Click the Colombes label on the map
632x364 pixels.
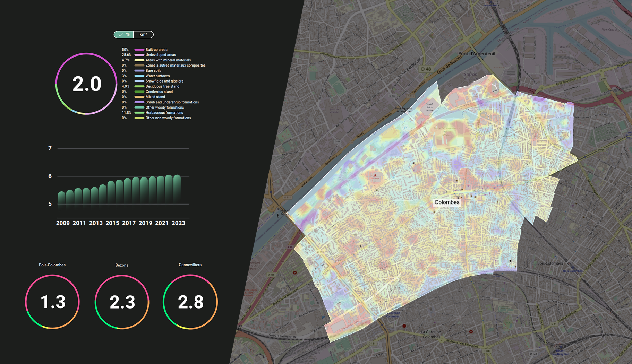[x=447, y=202]
